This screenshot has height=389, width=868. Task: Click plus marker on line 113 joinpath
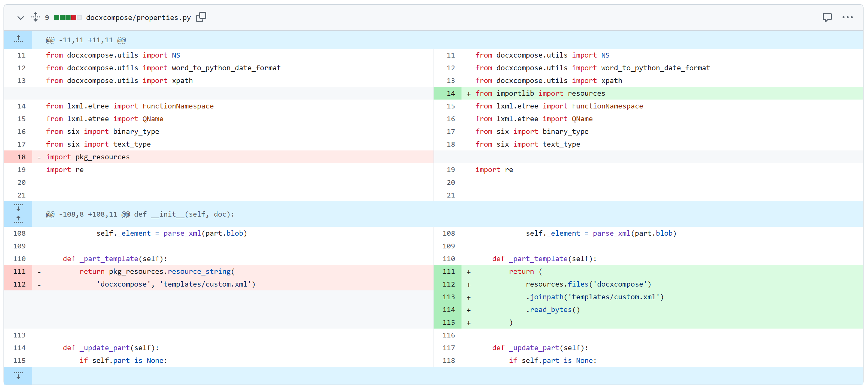click(x=468, y=298)
